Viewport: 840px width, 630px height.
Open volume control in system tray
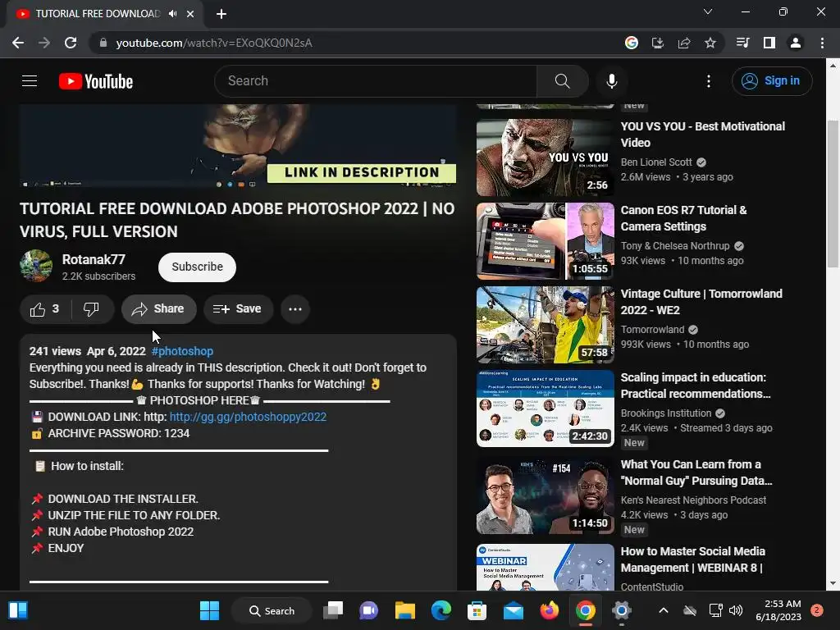736,610
